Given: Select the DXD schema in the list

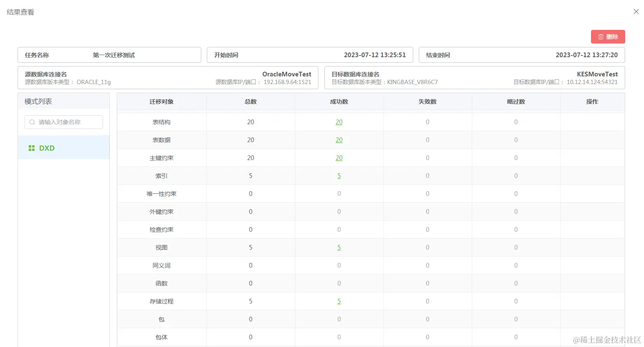Looking at the screenshot, I should pos(64,148).
